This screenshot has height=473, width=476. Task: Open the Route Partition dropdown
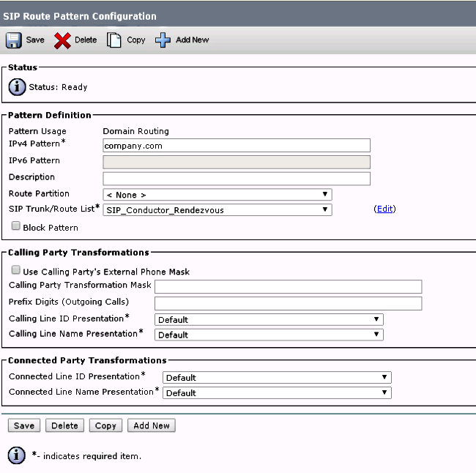pyautogui.click(x=217, y=195)
